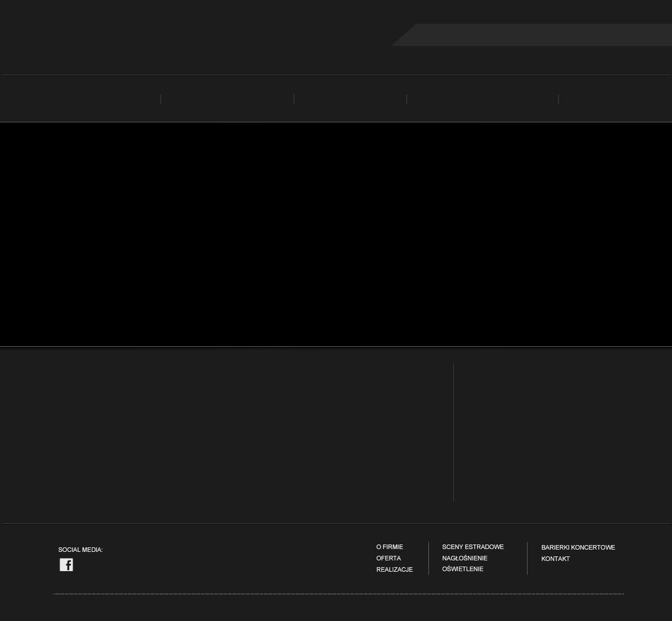Click the wide empty content panel below banner
This screenshot has width=672, height=621.
(x=227, y=432)
